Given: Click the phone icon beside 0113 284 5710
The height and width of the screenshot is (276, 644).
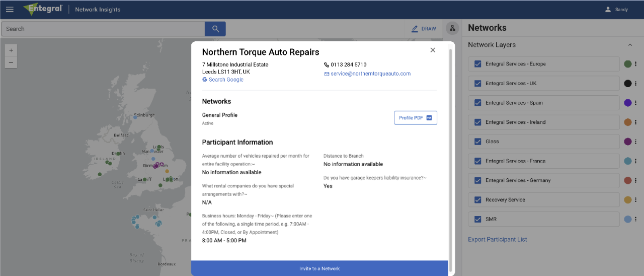Looking at the screenshot, I should point(326,65).
